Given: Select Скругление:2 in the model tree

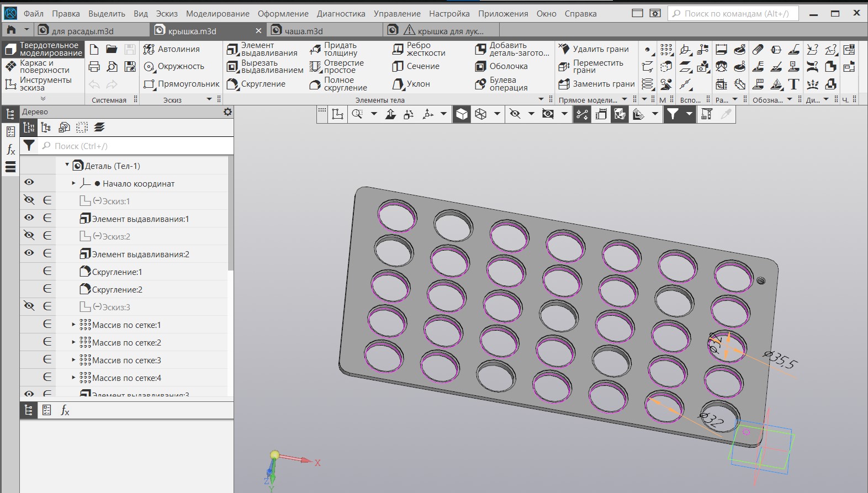Looking at the screenshot, I should [117, 289].
